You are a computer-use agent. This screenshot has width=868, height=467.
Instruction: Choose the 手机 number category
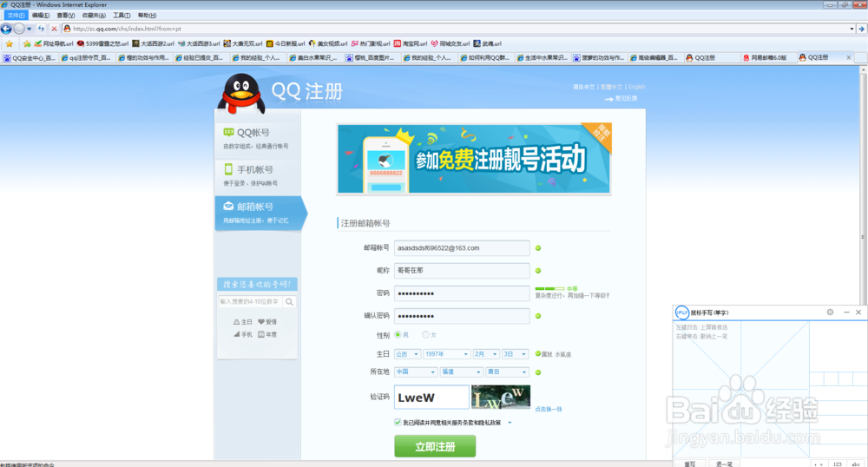pos(243,335)
